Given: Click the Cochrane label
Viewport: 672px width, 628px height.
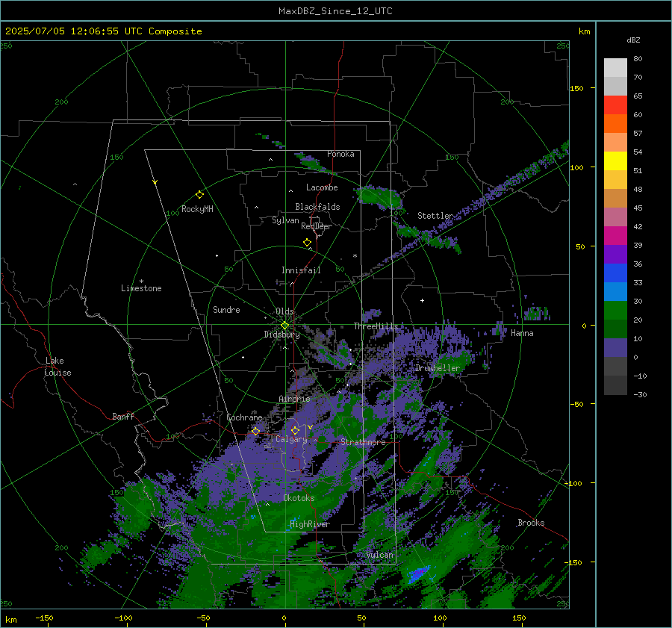Looking at the screenshot, I should tap(244, 417).
